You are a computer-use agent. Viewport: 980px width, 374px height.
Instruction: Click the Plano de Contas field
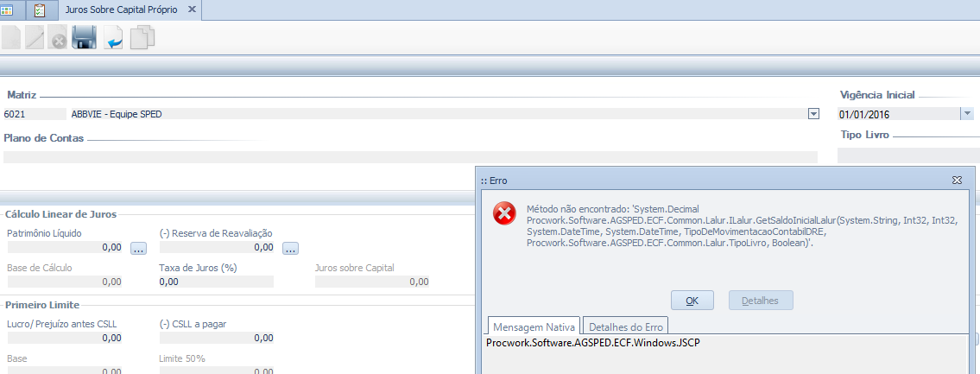coord(410,157)
